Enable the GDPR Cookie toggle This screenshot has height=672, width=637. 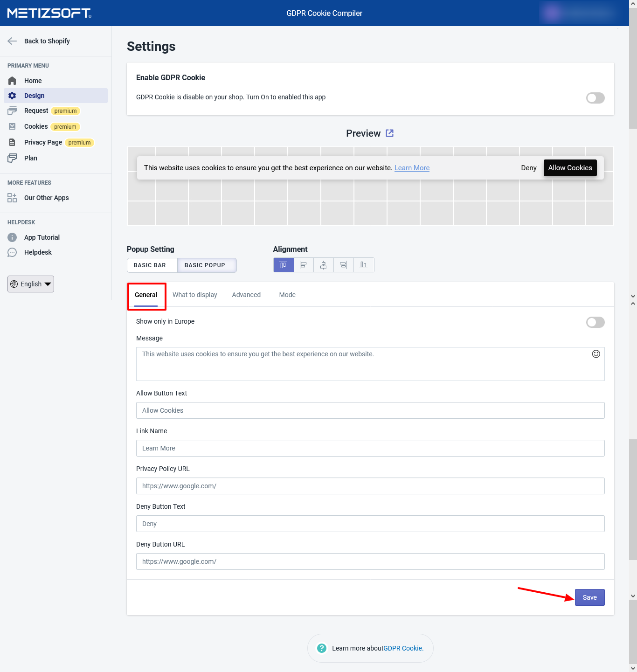[x=595, y=98]
